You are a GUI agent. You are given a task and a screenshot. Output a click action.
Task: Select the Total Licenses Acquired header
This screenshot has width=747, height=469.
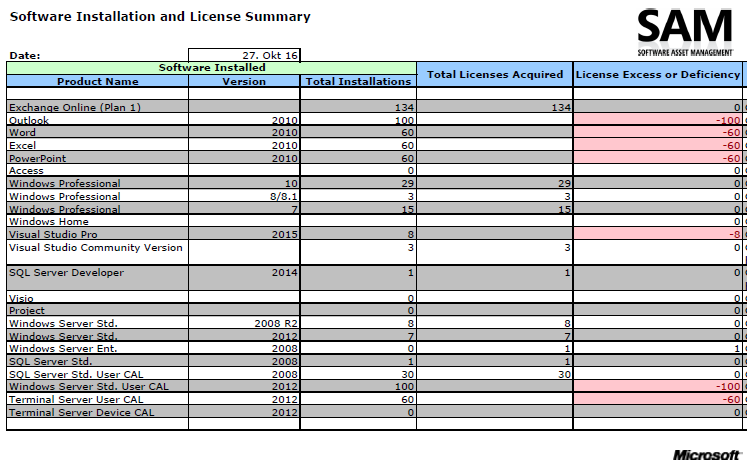point(495,74)
